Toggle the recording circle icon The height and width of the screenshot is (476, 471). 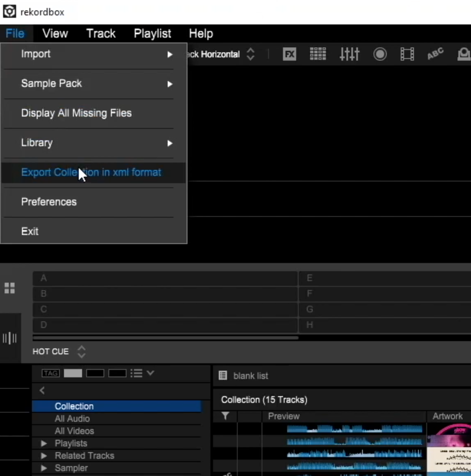click(x=380, y=54)
